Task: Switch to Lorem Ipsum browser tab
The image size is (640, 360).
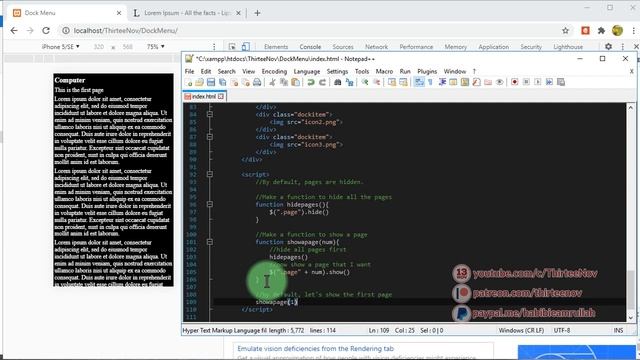Action: click(x=187, y=13)
